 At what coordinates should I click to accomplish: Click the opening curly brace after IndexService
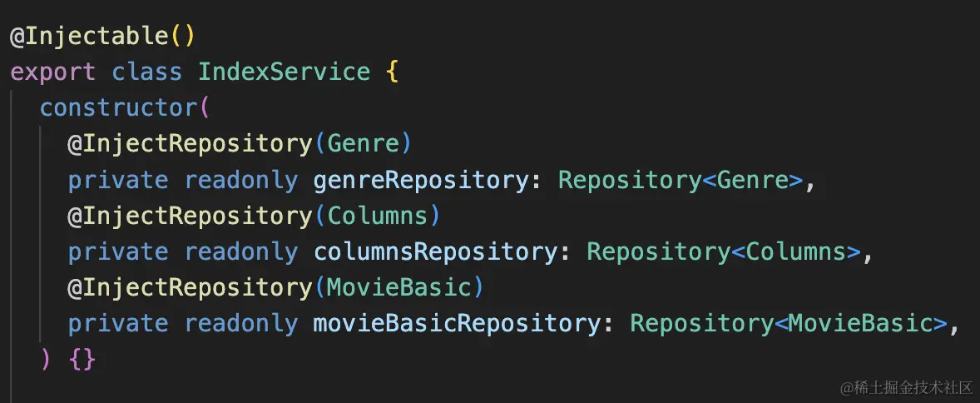392,72
